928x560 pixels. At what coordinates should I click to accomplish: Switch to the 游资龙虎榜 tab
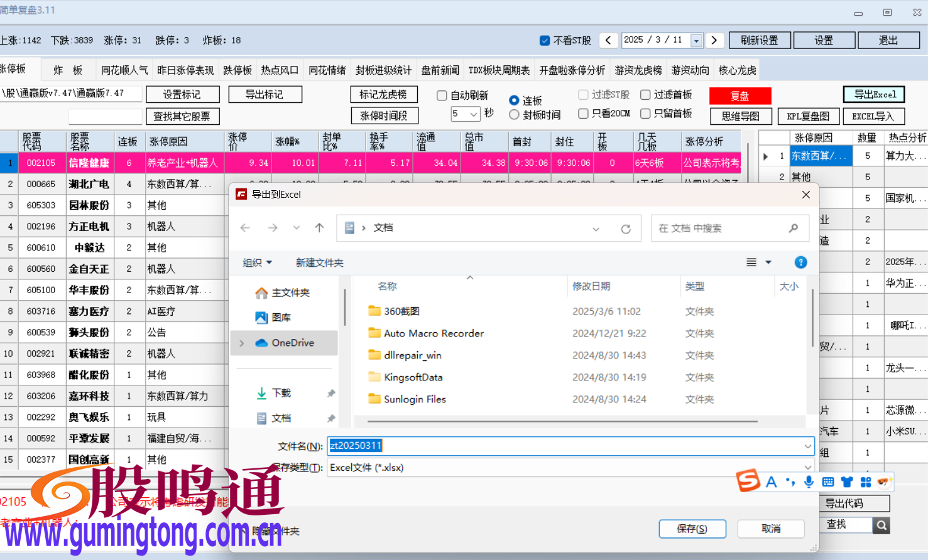[x=638, y=70]
